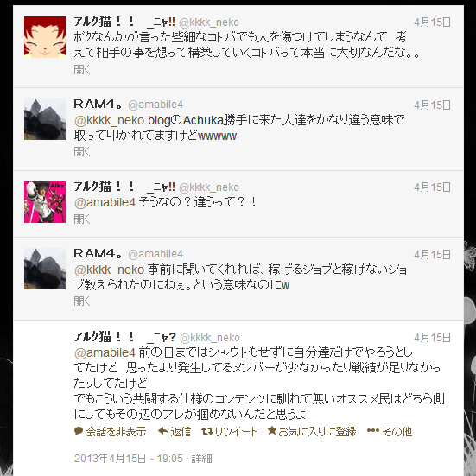476x476 pixels.
Task: Open the @amabile4 mention in bottom tweet
Action: [x=105, y=352]
